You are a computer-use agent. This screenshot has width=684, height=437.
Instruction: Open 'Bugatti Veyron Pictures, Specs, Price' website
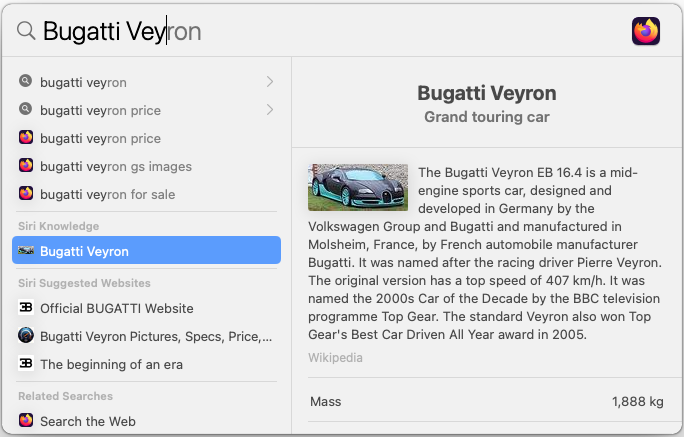coord(146,336)
